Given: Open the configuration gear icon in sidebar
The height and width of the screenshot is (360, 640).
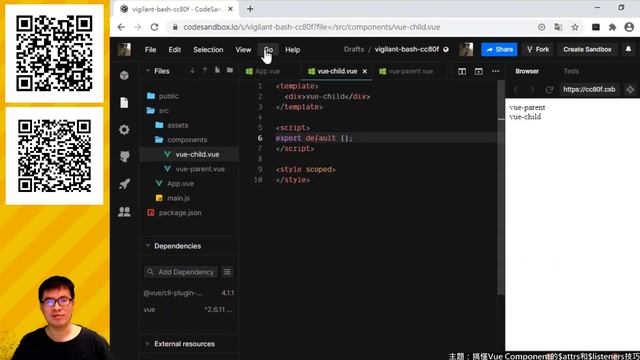Looking at the screenshot, I should tap(124, 130).
